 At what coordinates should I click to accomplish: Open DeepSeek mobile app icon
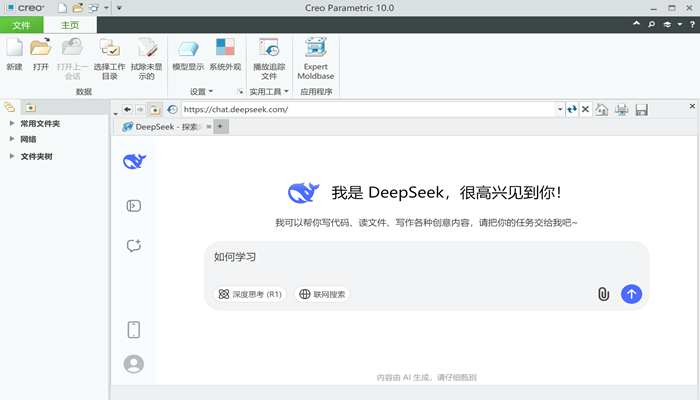click(134, 330)
